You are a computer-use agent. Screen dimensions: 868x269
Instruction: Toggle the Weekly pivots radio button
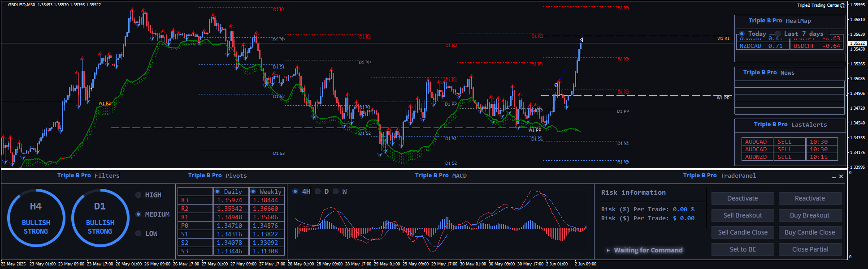(253, 192)
